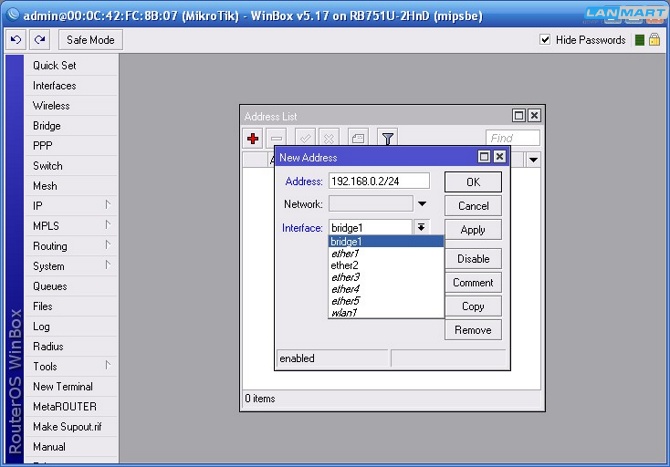Choose ether2 in the interface list
Viewport: 670px width, 467px height.
click(x=386, y=265)
